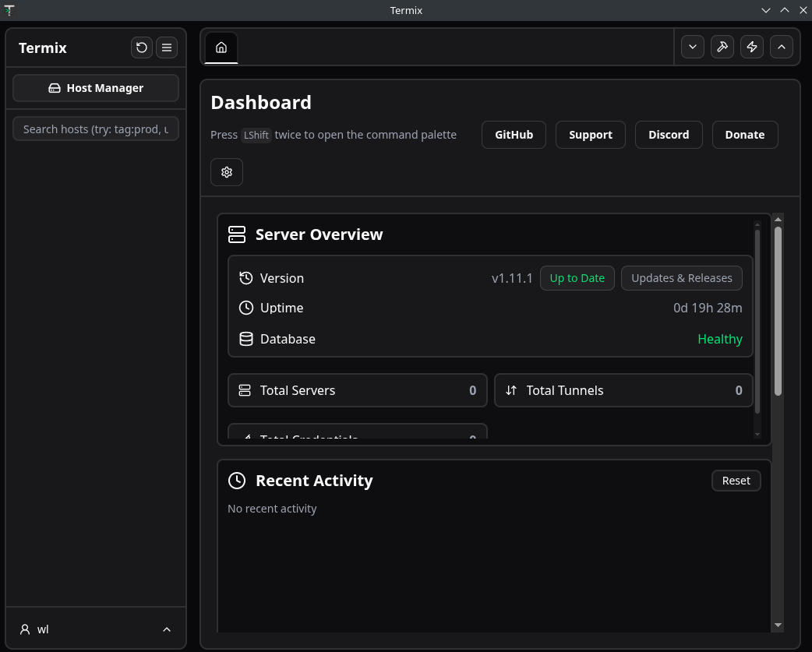Image resolution: width=812 pixels, height=652 pixels.
Task: Open Updates & Releases
Action: [682, 278]
